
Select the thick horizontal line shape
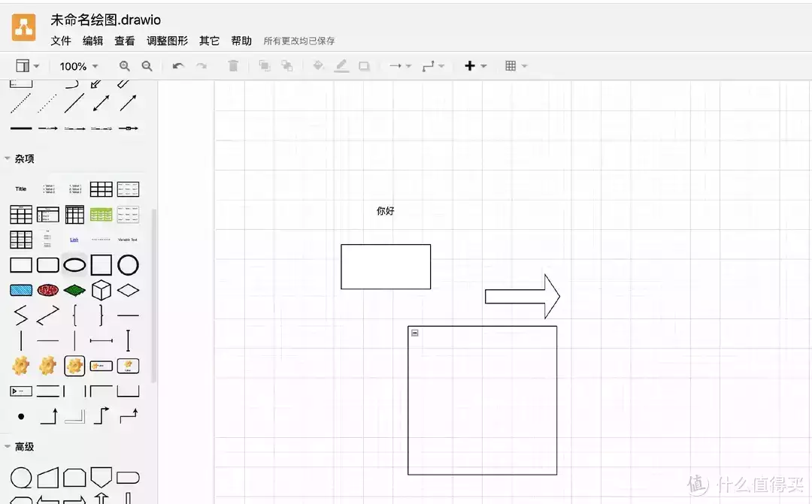(x=21, y=128)
